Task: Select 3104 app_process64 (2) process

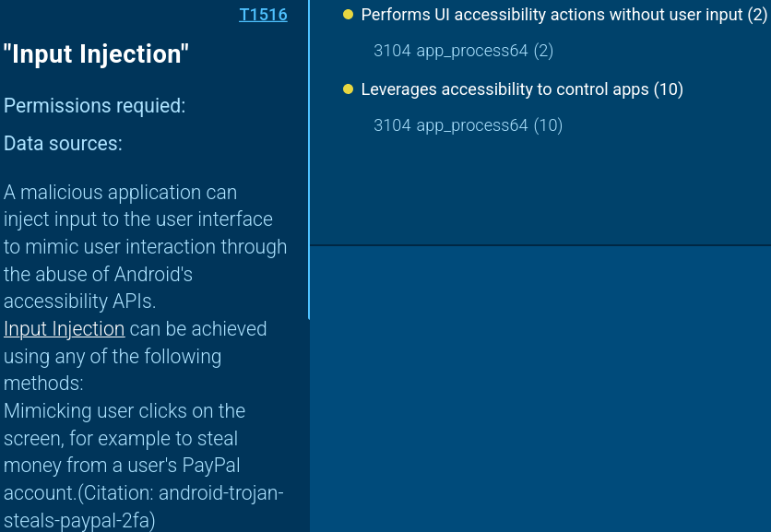Action: pos(463,51)
